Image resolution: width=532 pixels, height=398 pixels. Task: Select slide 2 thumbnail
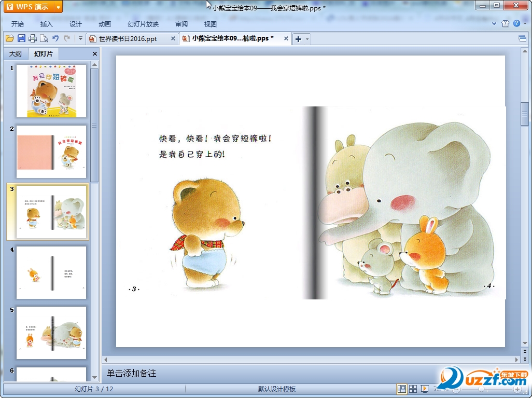[x=51, y=152]
